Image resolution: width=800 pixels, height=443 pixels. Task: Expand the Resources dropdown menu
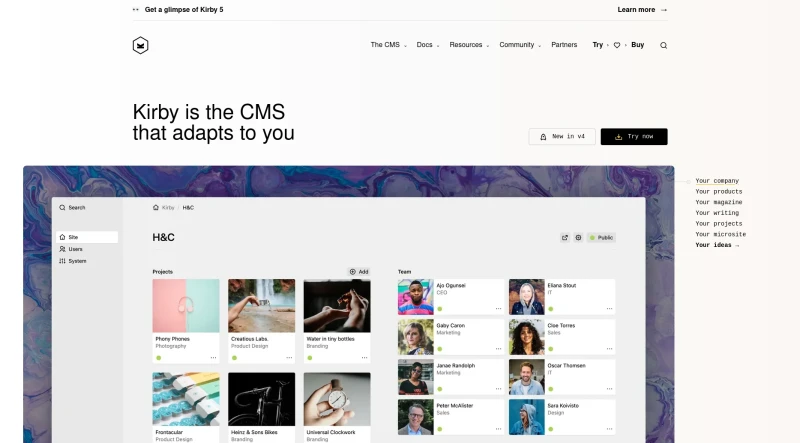pos(469,45)
